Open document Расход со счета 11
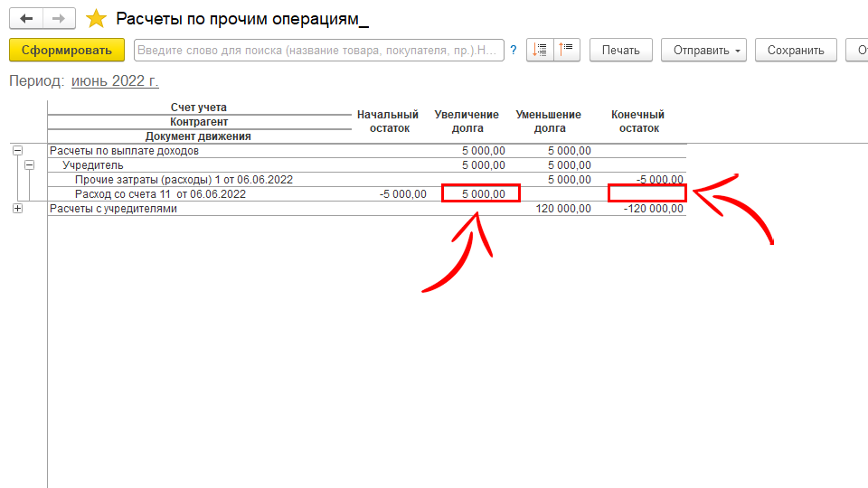 [x=159, y=194]
